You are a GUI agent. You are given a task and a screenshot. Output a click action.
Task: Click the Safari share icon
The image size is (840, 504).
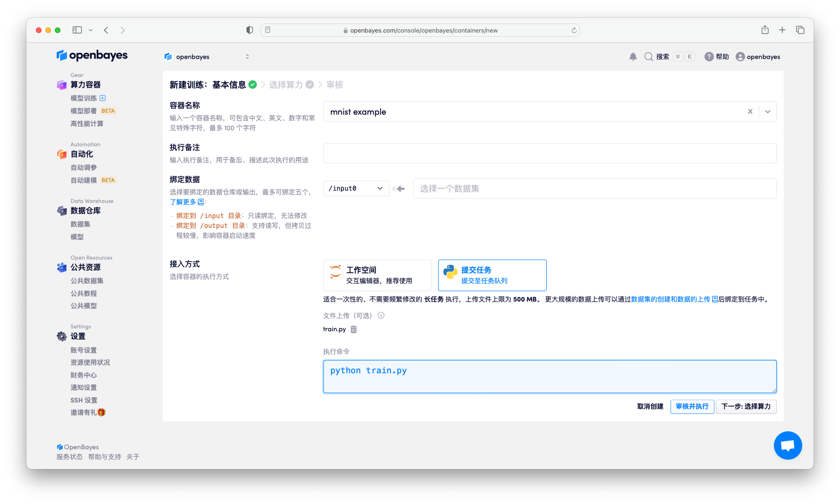(x=765, y=30)
